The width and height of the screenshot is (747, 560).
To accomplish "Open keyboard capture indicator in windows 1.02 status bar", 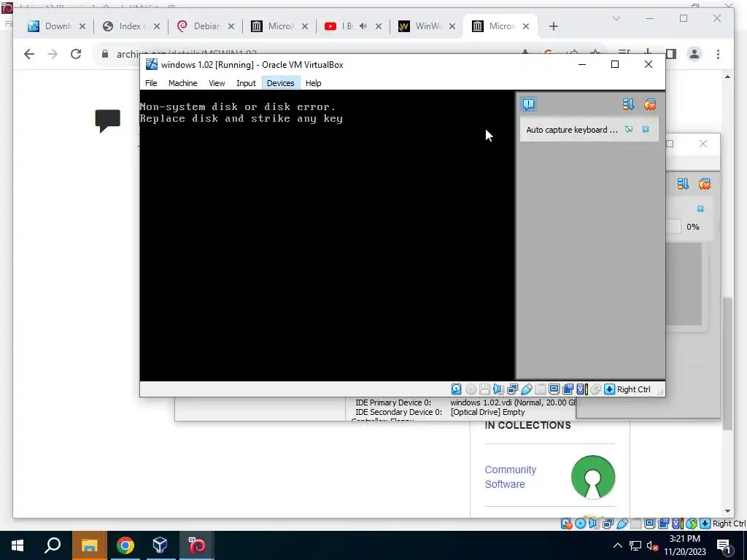I will pos(609,389).
